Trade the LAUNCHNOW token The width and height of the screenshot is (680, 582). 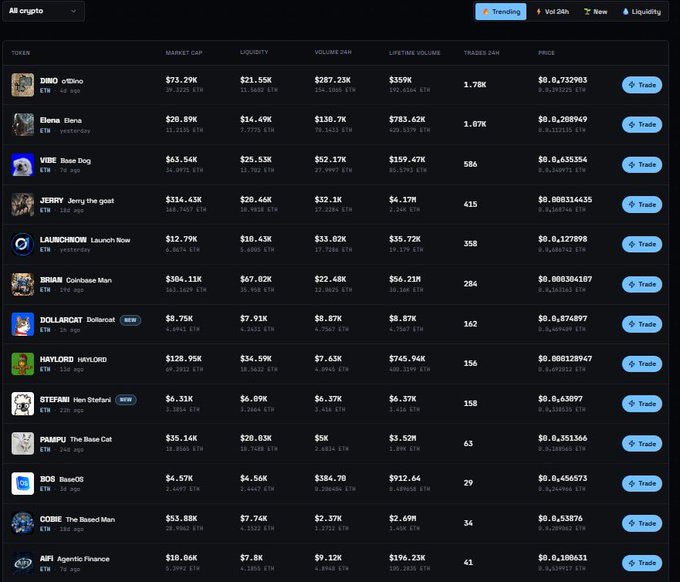642,244
